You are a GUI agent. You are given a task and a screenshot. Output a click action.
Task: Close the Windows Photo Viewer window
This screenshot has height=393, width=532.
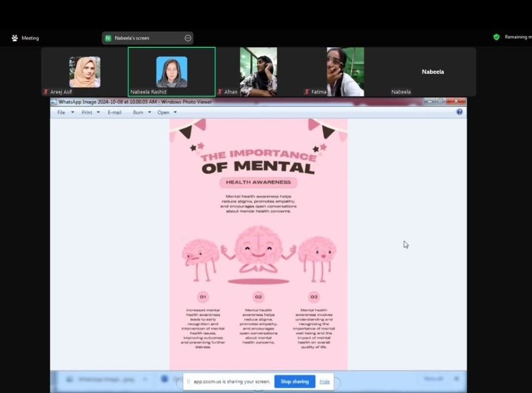tap(456, 101)
